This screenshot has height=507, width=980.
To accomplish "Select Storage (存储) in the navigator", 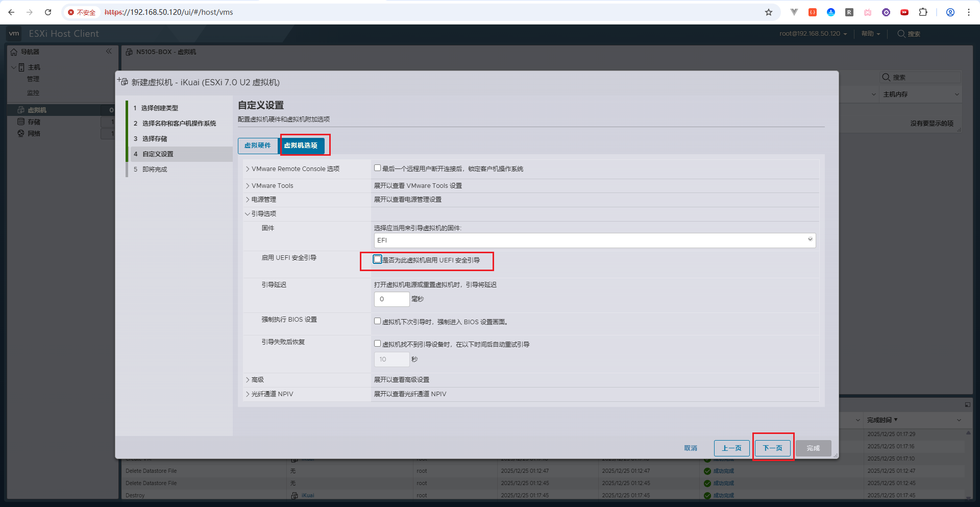I will coord(34,122).
